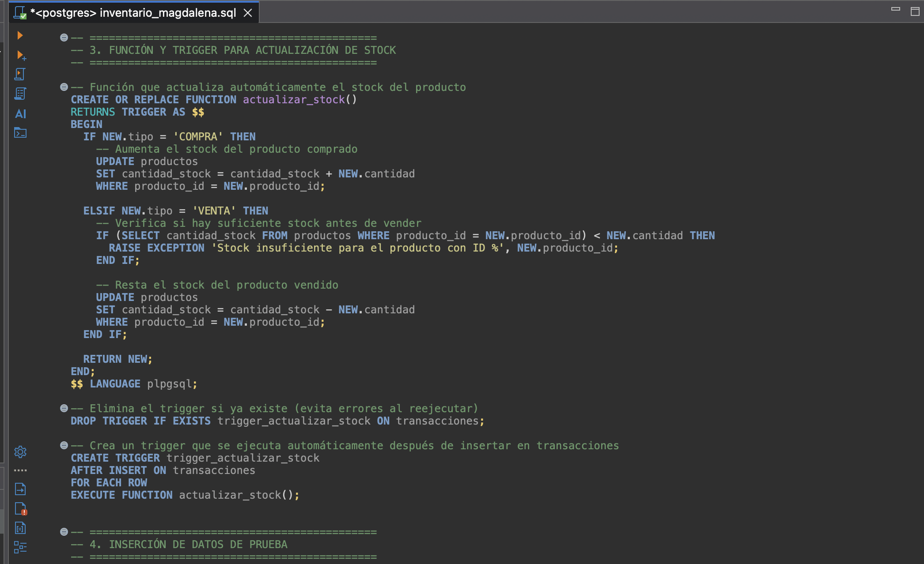
Task: Click the four-dot more options icon
Action: pos(20,470)
